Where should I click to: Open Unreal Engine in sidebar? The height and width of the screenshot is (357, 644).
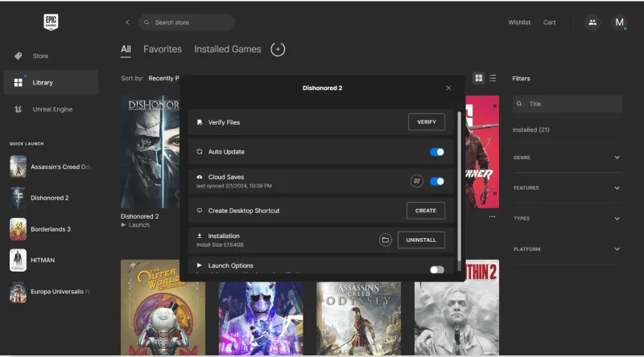click(x=51, y=109)
